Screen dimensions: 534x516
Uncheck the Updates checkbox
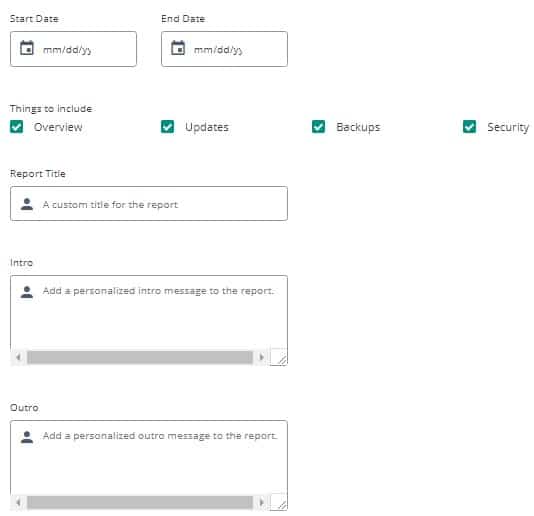pyautogui.click(x=167, y=127)
